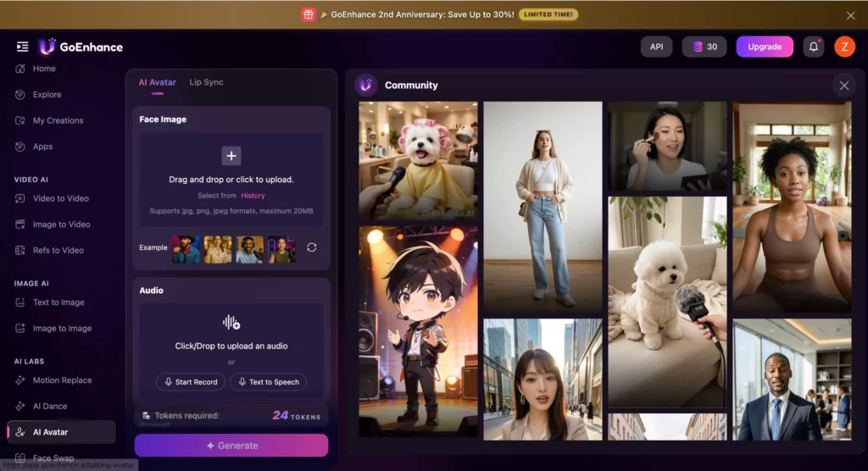Open the woman in jeans community video
The image size is (868, 471).
point(542,207)
